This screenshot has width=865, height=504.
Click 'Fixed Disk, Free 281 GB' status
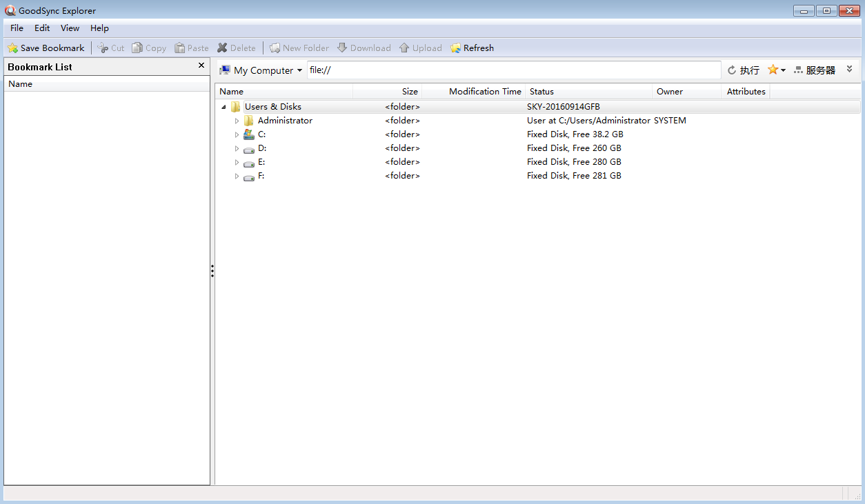pyautogui.click(x=574, y=176)
